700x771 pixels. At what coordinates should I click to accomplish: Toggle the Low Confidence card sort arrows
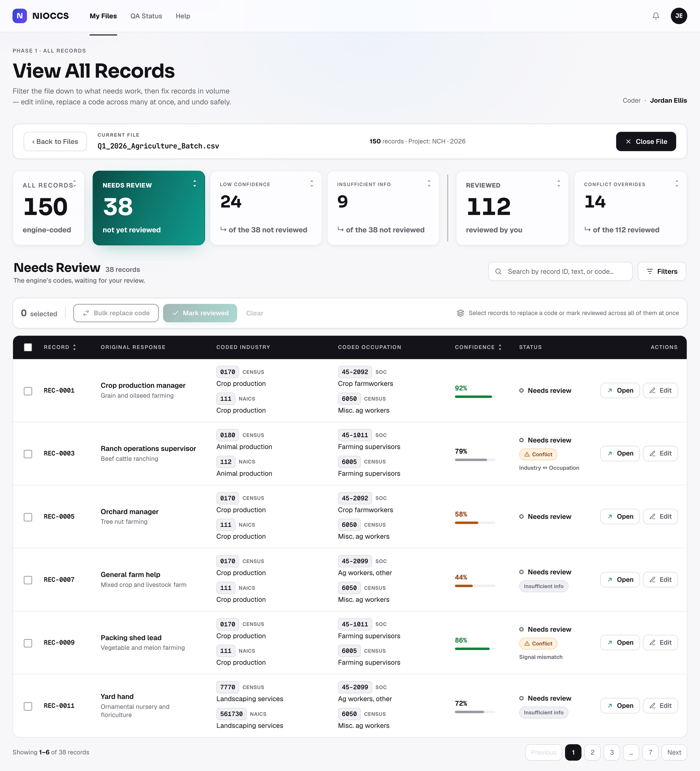312,184
